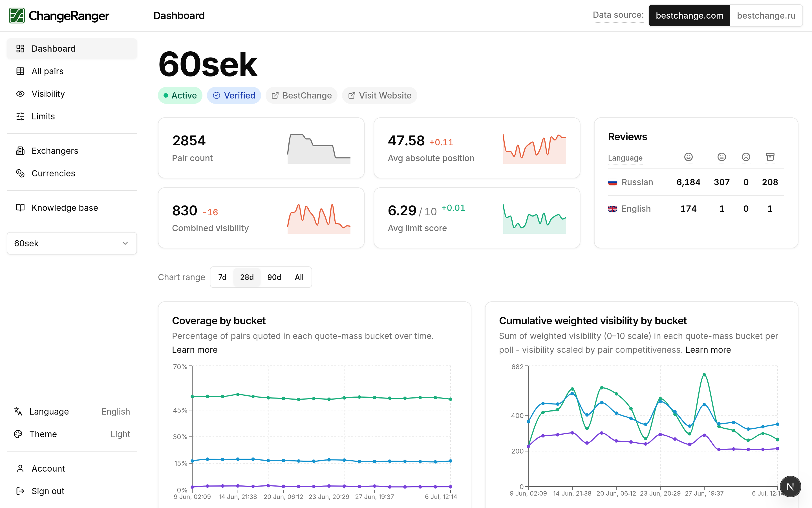Click Learn more under Cumulative weighted visibility
This screenshot has height=508, width=812.
708,350
